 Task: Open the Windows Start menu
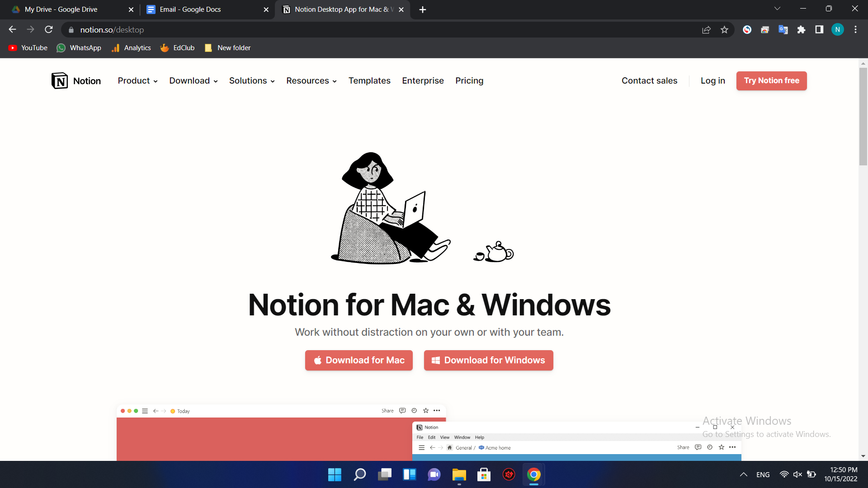click(335, 474)
